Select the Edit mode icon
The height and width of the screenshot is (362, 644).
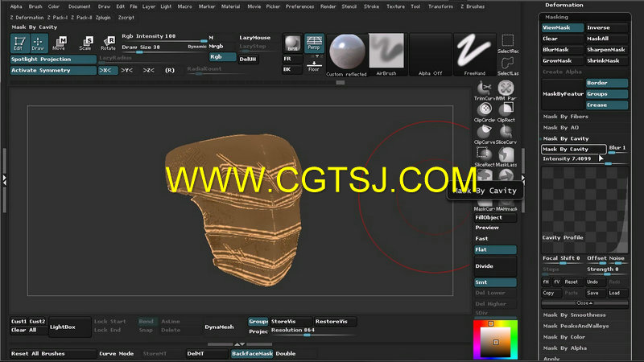(19, 43)
